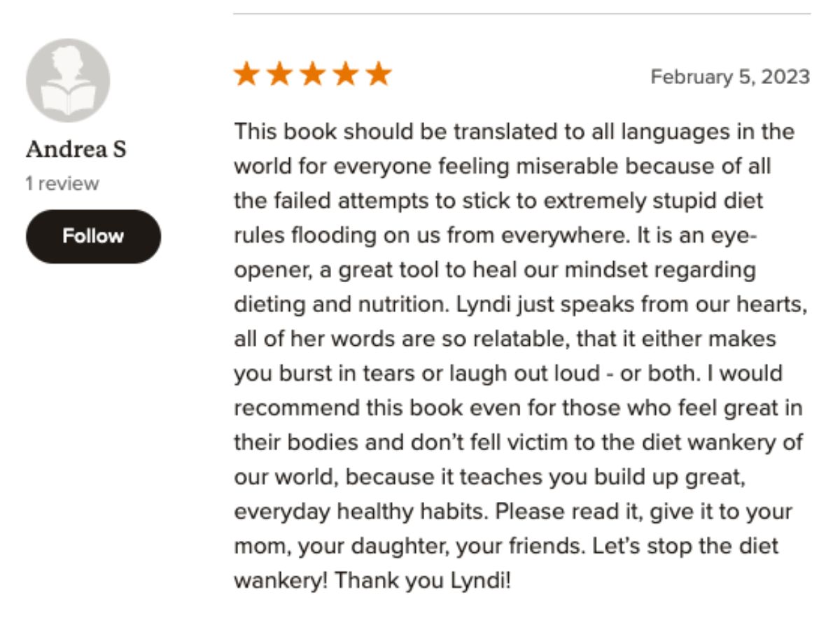Follow reviewer Andrea S
The image size is (840, 630).
[x=93, y=237]
